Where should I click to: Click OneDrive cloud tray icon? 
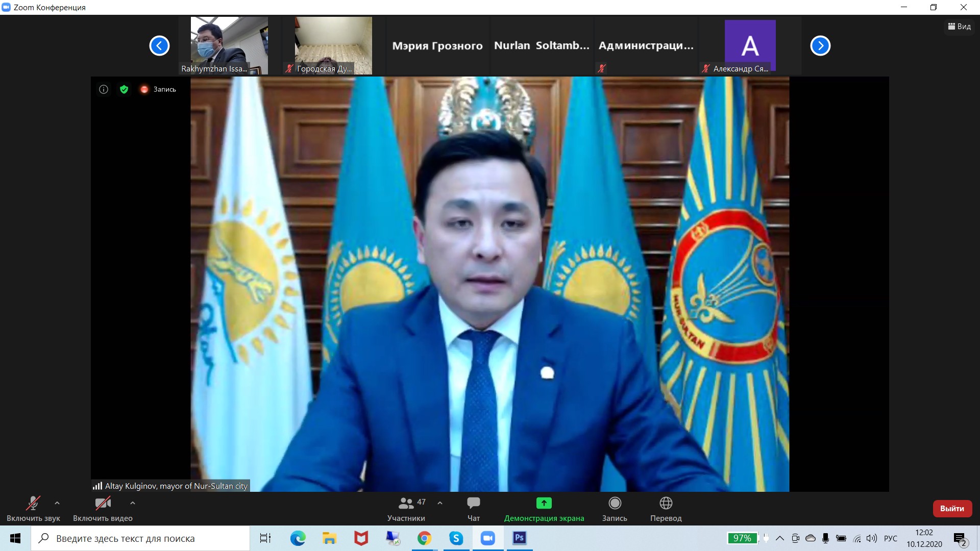tap(811, 538)
